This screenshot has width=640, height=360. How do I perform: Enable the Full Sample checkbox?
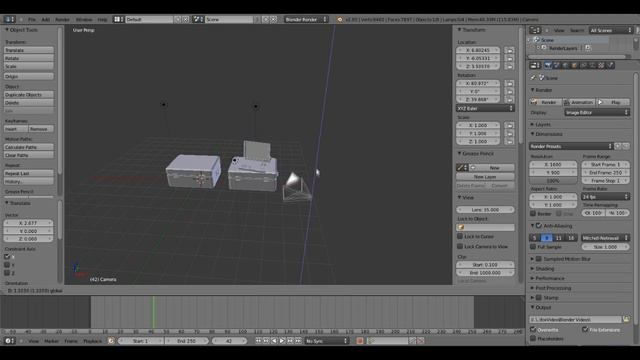[533, 247]
